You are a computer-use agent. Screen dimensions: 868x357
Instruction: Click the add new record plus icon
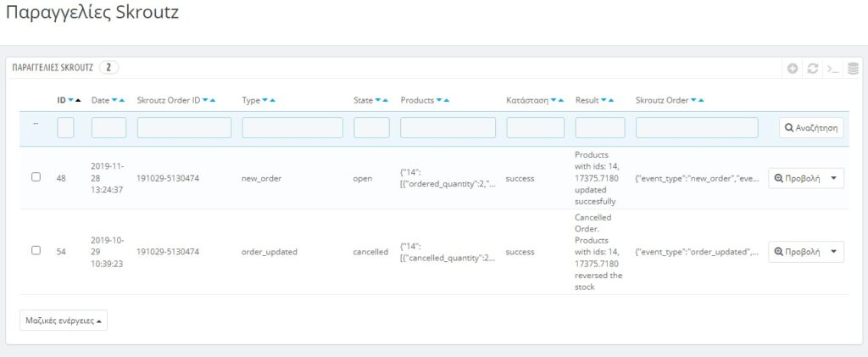tap(793, 69)
